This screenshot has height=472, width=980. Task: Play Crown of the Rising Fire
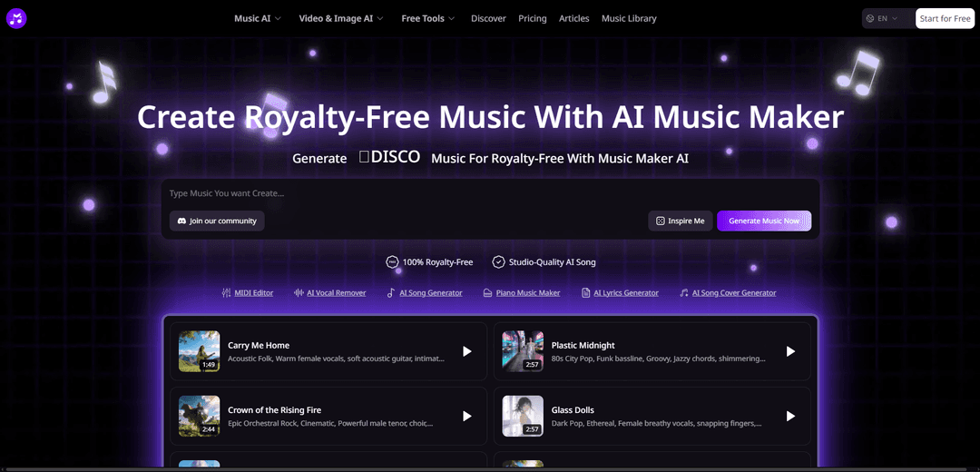click(467, 416)
